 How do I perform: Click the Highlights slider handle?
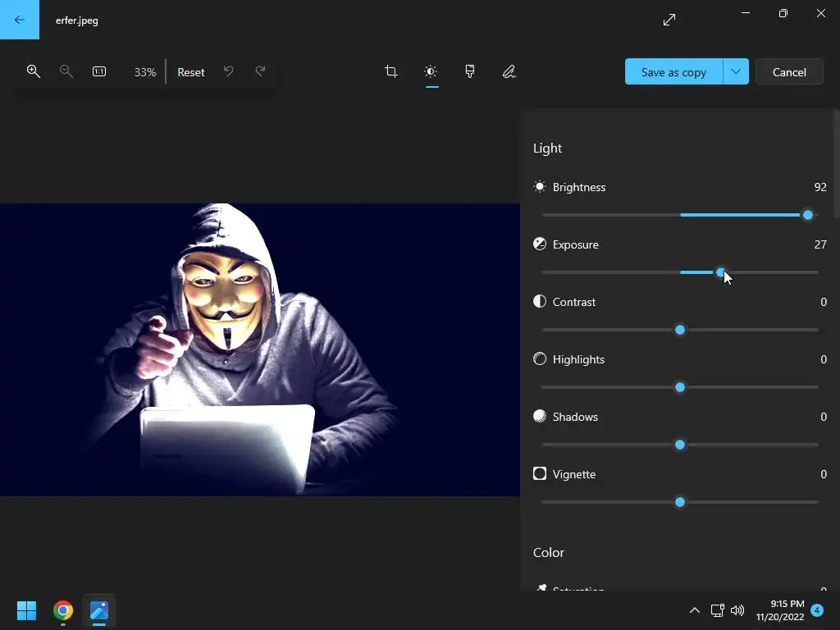pos(680,387)
